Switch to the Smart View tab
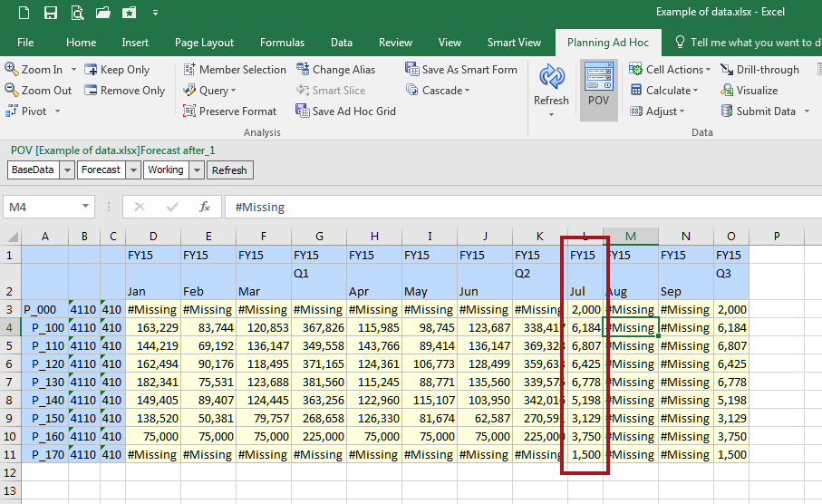 [514, 43]
